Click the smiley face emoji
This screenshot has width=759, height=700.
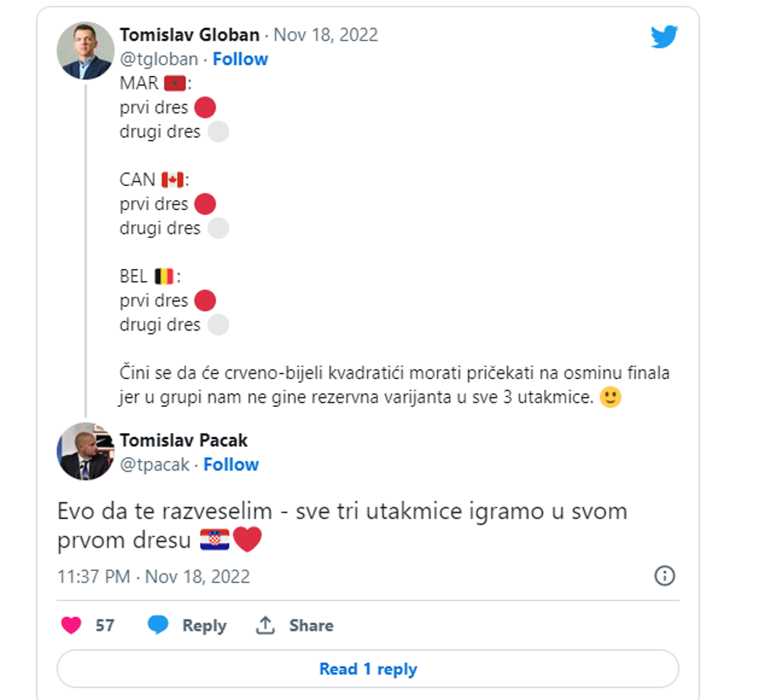tap(611, 397)
